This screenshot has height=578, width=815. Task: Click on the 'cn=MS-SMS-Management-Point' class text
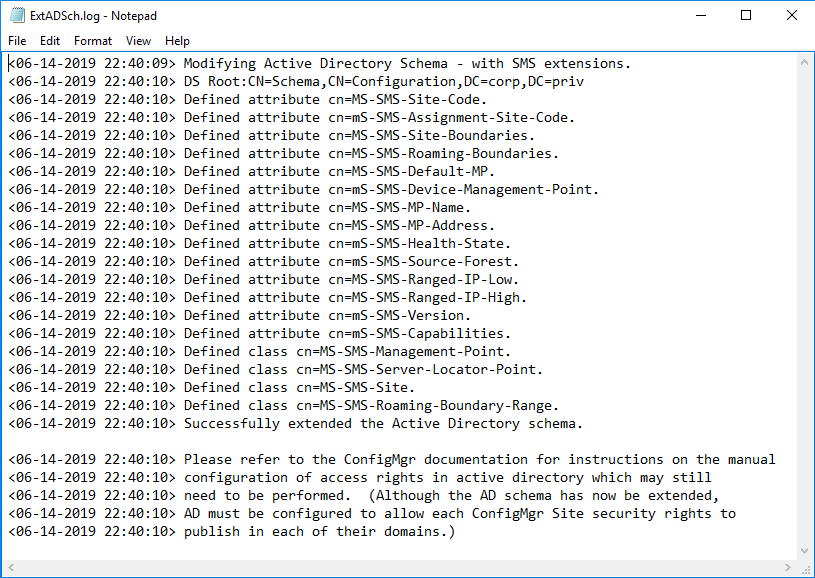point(412,351)
